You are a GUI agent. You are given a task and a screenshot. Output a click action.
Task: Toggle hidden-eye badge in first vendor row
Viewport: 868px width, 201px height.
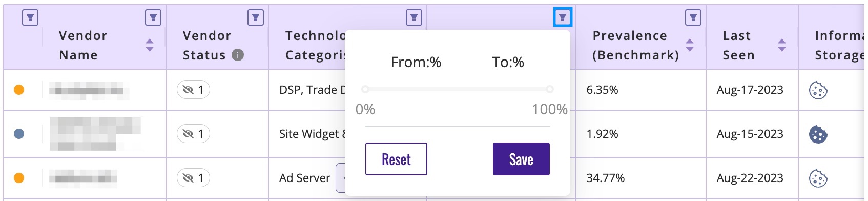click(193, 90)
